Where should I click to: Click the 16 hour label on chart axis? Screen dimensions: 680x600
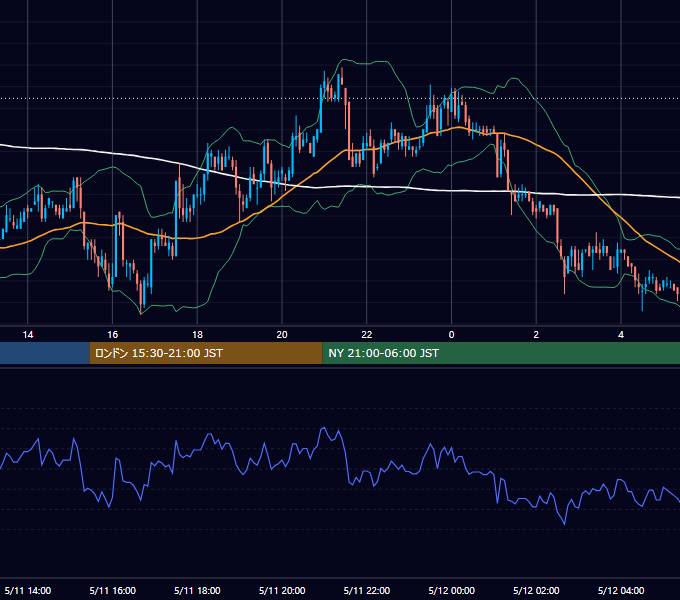113,335
